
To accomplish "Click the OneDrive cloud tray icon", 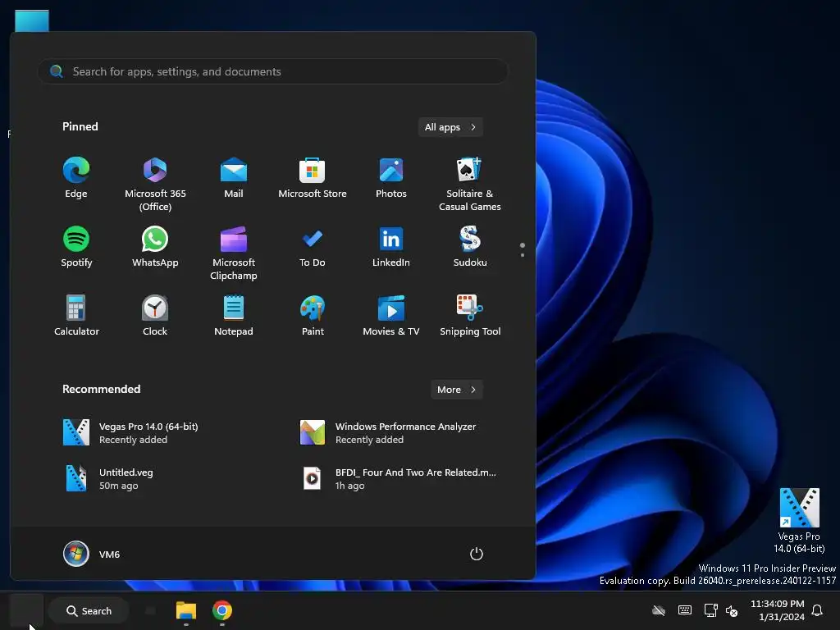I will [x=659, y=610].
